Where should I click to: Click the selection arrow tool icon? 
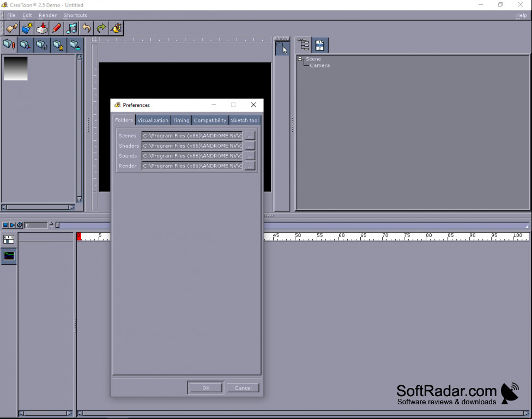click(282, 48)
